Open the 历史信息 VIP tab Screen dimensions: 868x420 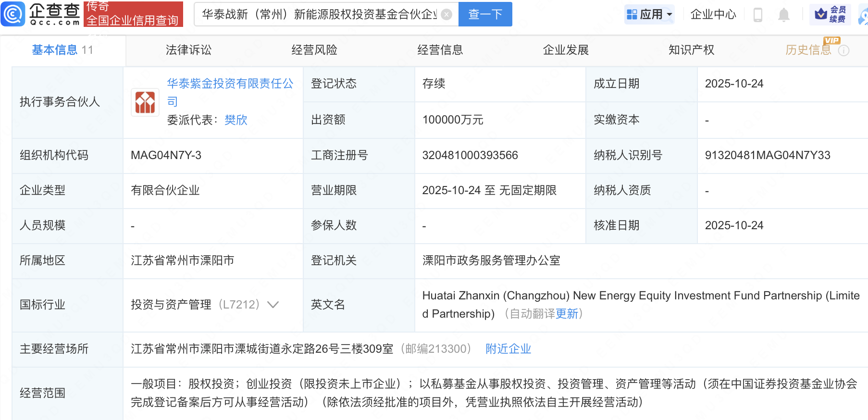pos(808,50)
